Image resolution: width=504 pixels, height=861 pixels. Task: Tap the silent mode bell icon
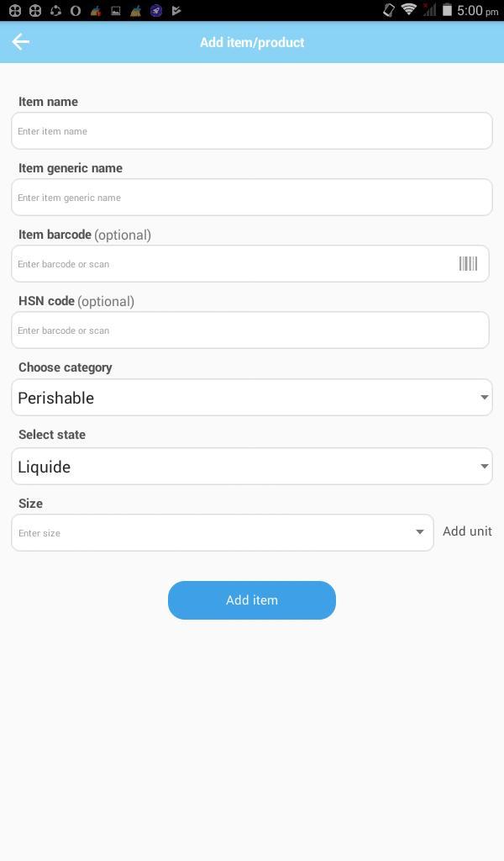[387, 10]
